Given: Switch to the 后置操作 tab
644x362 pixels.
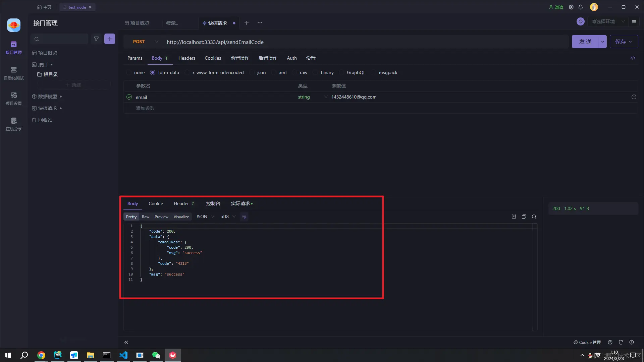Looking at the screenshot, I should click(268, 58).
